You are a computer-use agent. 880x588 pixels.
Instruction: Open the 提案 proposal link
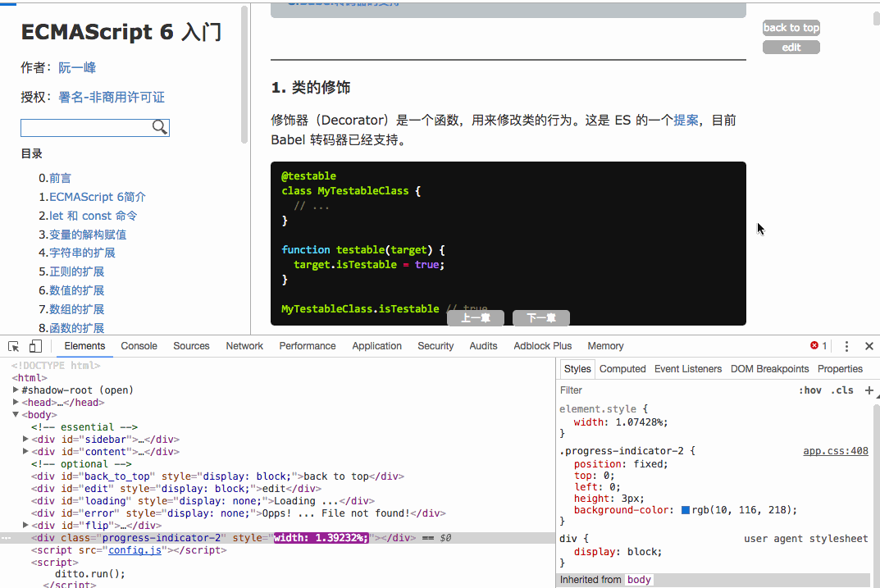point(686,120)
